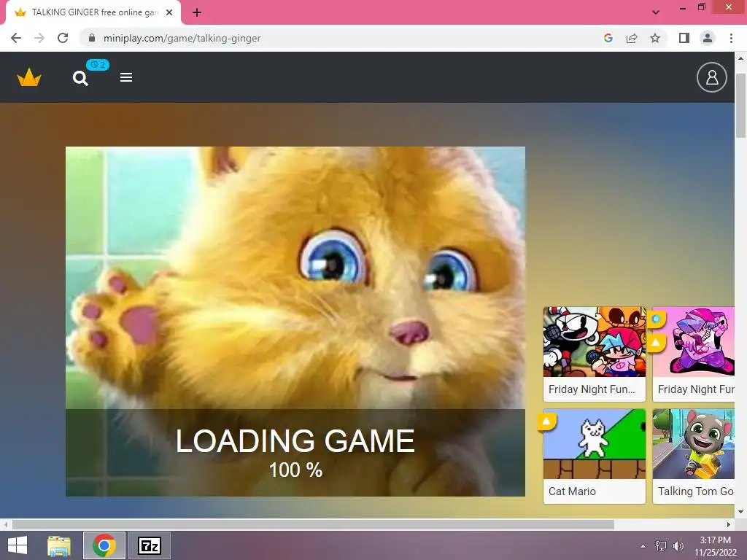
Task: Click the scroll down arrow
Action: tap(740, 512)
